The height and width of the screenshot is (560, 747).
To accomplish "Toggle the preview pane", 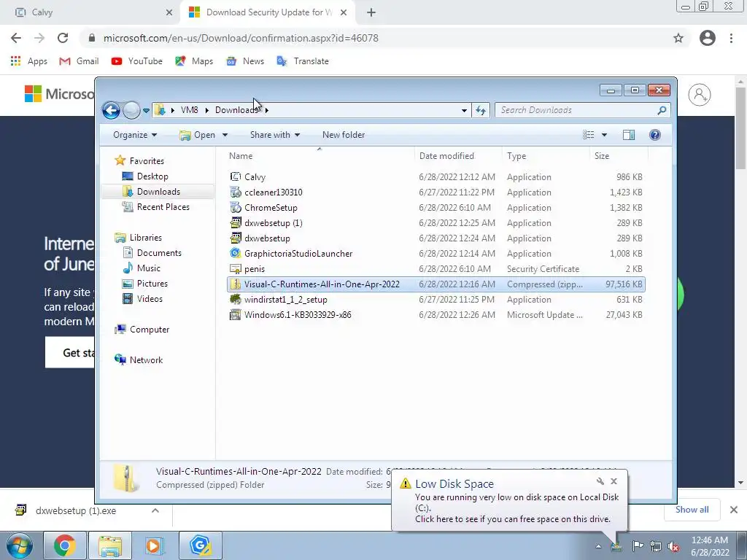I will [x=628, y=135].
